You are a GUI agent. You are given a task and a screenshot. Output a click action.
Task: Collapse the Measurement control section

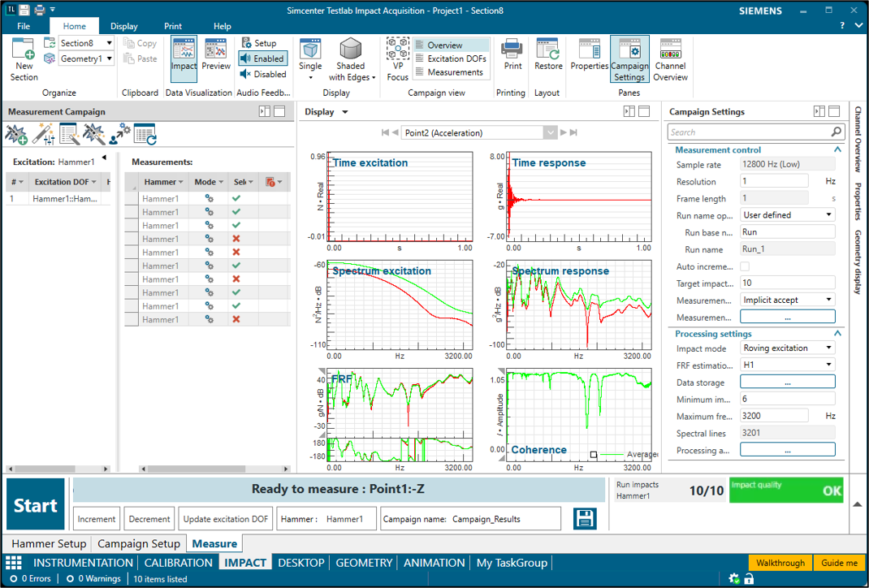tap(837, 150)
